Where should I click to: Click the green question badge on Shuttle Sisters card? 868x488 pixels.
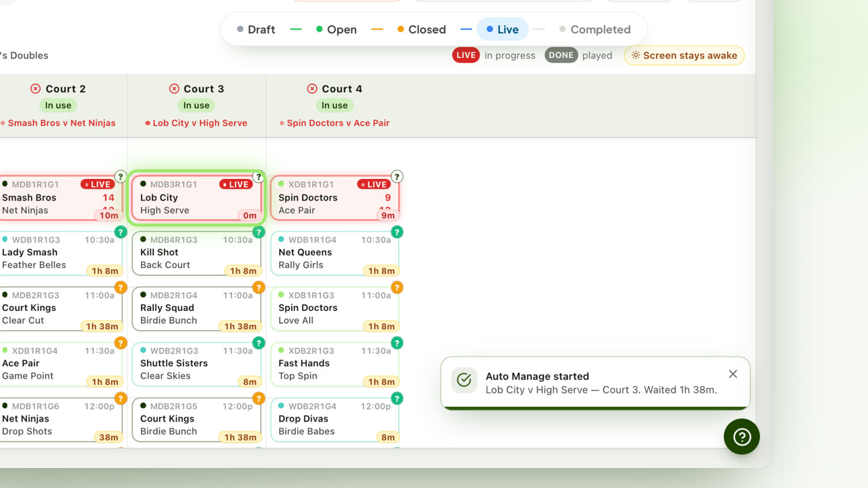coord(259,343)
